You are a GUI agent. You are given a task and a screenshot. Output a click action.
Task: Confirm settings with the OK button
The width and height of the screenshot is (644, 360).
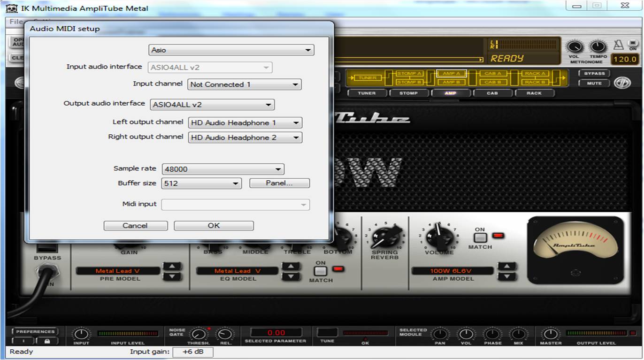[x=213, y=225]
